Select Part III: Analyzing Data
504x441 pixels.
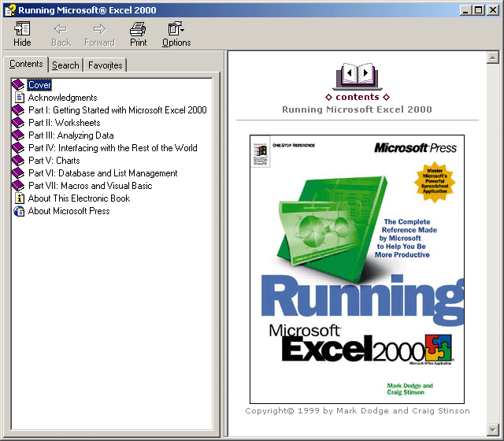tap(71, 135)
